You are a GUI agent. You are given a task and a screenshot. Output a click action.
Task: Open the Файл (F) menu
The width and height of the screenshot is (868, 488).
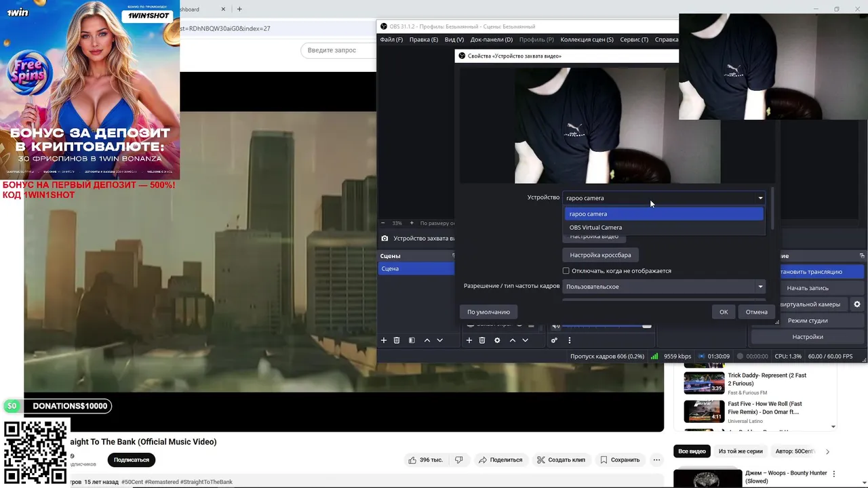click(391, 39)
